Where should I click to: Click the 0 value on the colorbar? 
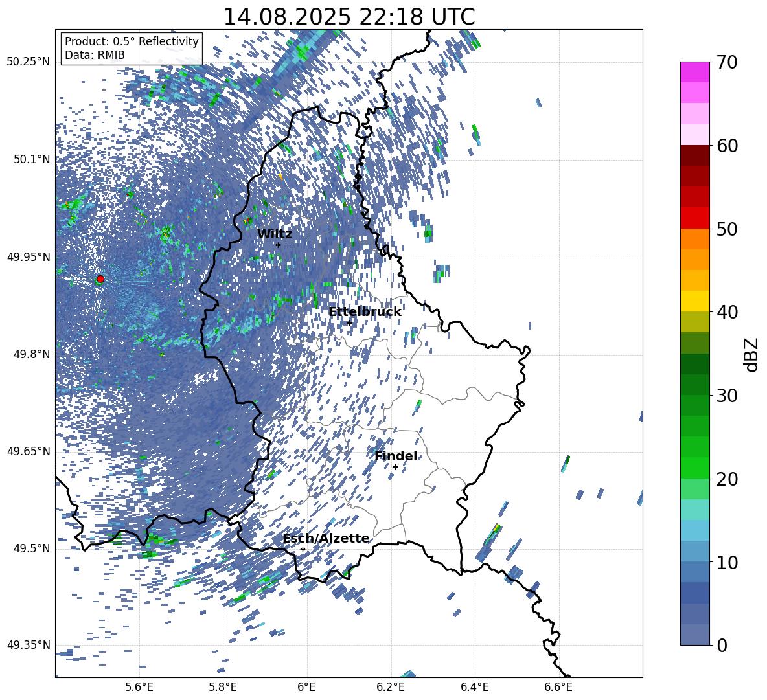click(722, 645)
